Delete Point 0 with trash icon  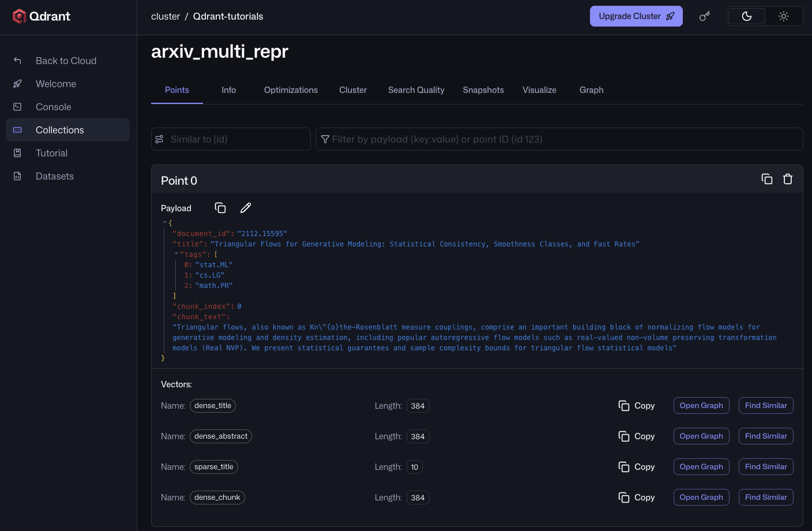(x=788, y=179)
